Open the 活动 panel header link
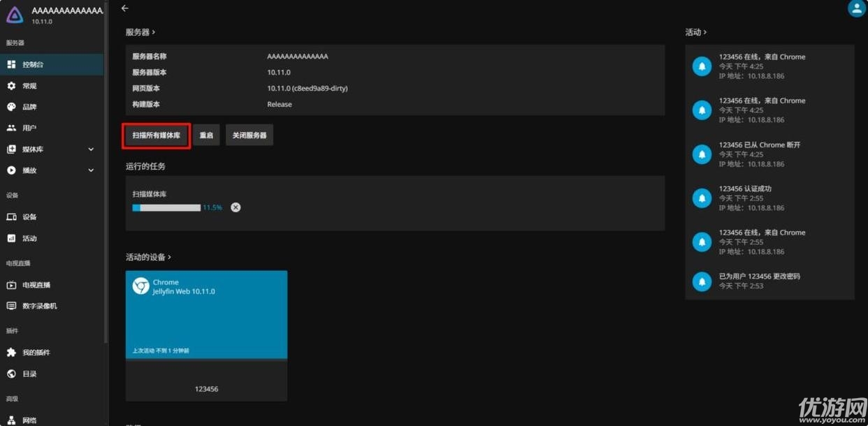This screenshot has width=868, height=426. coord(695,32)
